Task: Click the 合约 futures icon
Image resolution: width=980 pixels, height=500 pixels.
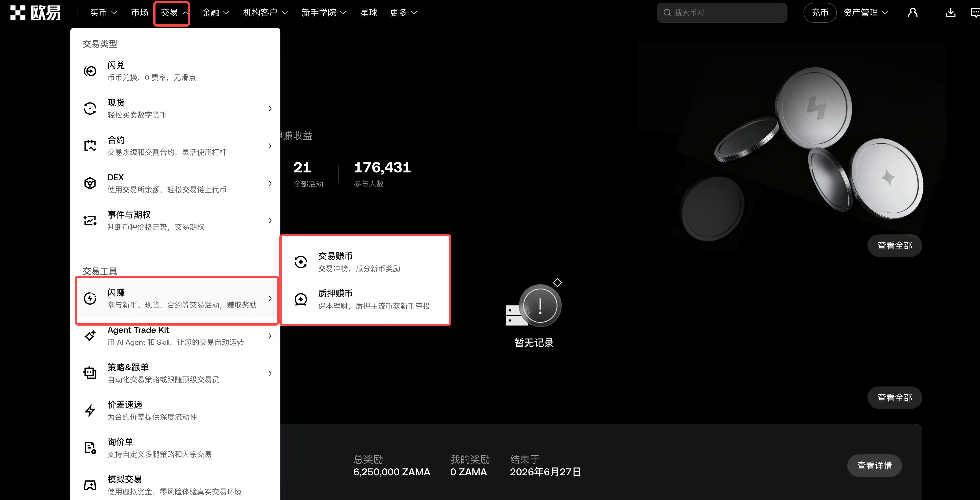Action: 90,146
